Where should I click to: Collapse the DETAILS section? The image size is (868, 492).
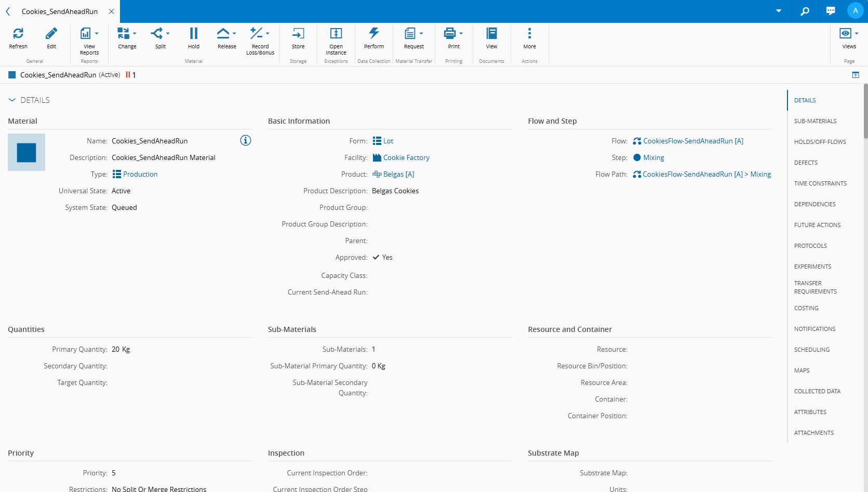click(12, 100)
